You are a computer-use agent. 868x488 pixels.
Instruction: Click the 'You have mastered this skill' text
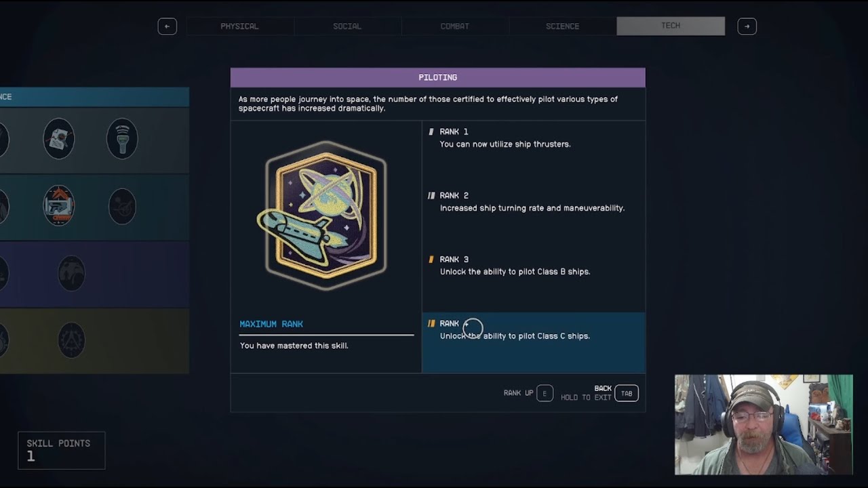click(294, 346)
